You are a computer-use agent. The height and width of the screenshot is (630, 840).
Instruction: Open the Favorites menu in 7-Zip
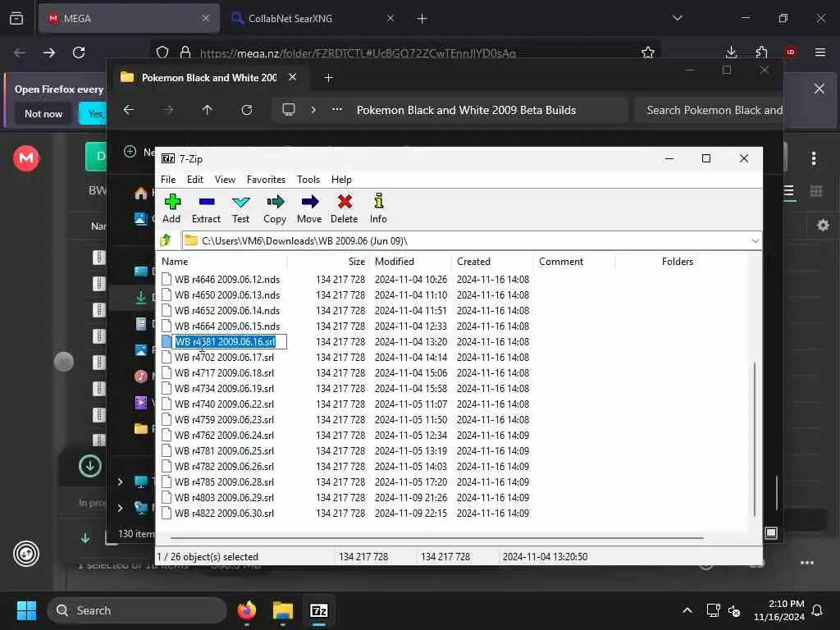click(266, 180)
